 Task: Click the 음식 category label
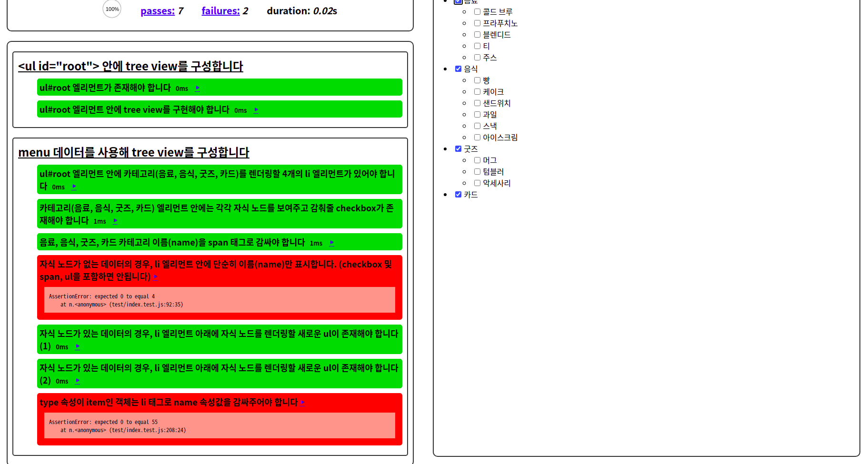point(471,69)
